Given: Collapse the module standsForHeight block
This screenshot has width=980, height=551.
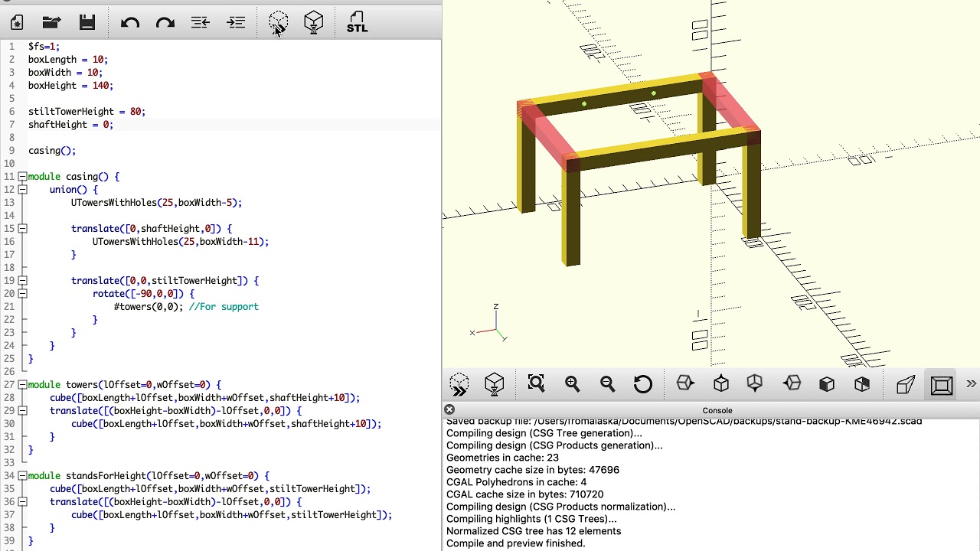Looking at the screenshot, I should point(22,476).
